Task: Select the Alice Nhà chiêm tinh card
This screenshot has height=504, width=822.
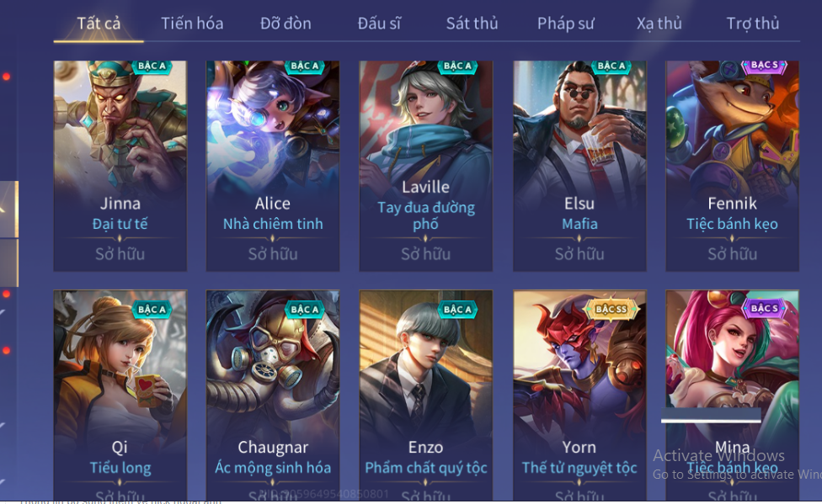Action: tap(273, 166)
